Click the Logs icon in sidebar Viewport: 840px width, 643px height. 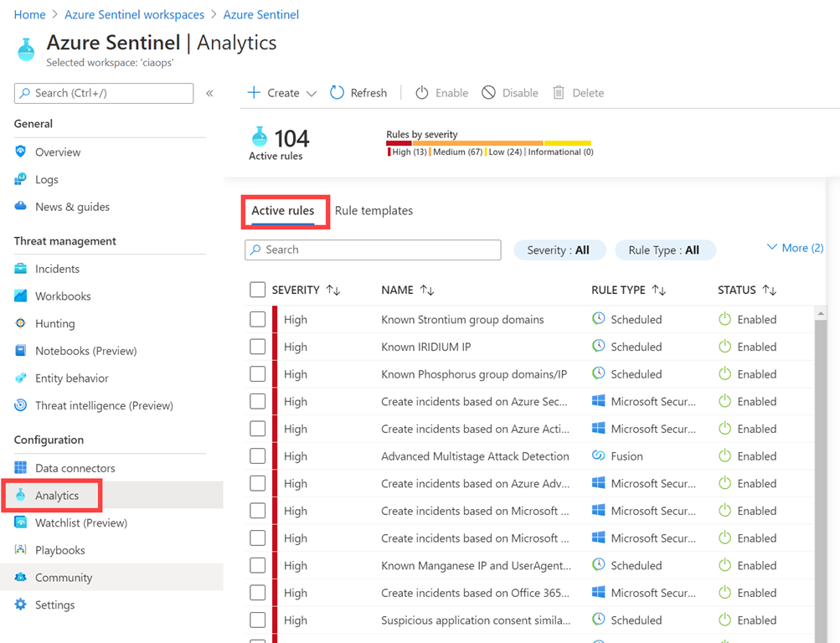21,179
